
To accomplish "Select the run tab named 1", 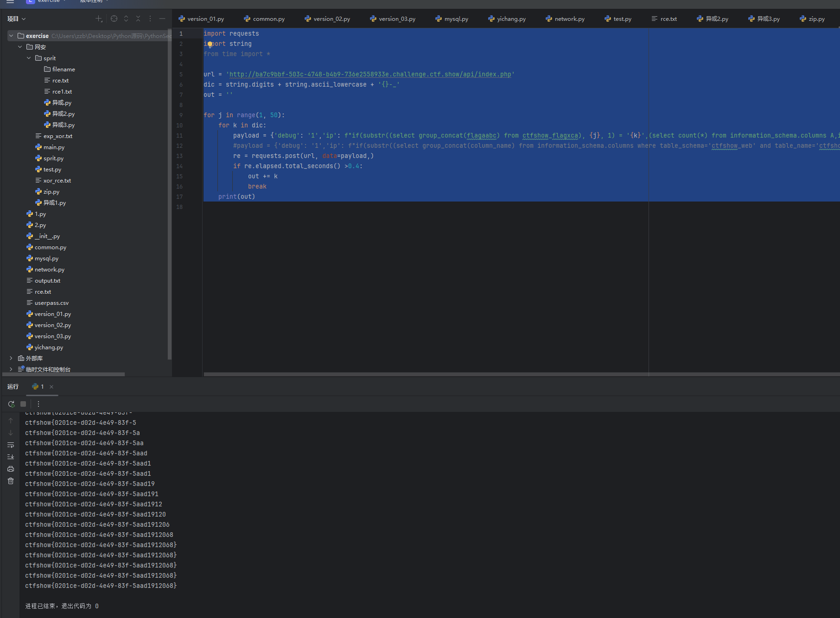I will coord(38,387).
